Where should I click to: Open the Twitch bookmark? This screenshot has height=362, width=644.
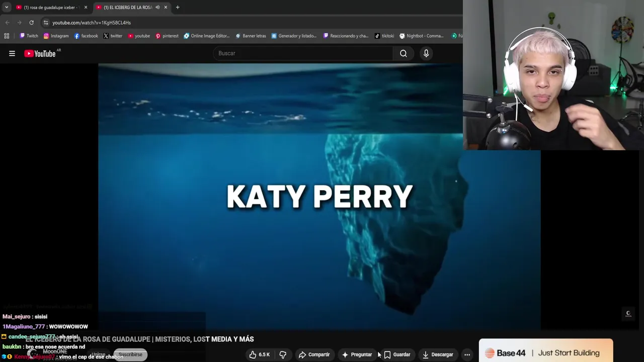pyautogui.click(x=29, y=36)
